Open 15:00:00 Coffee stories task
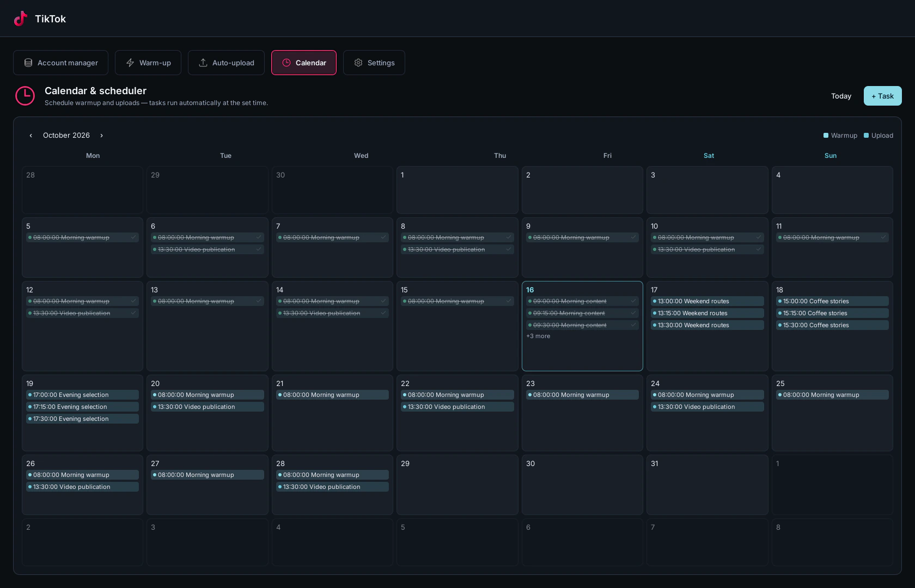 [x=832, y=301]
